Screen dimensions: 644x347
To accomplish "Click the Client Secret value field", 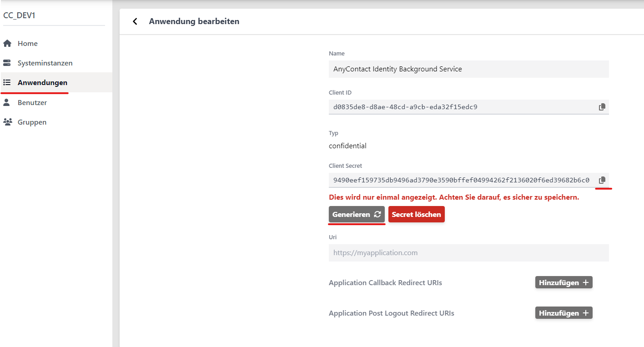I will 461,180.
